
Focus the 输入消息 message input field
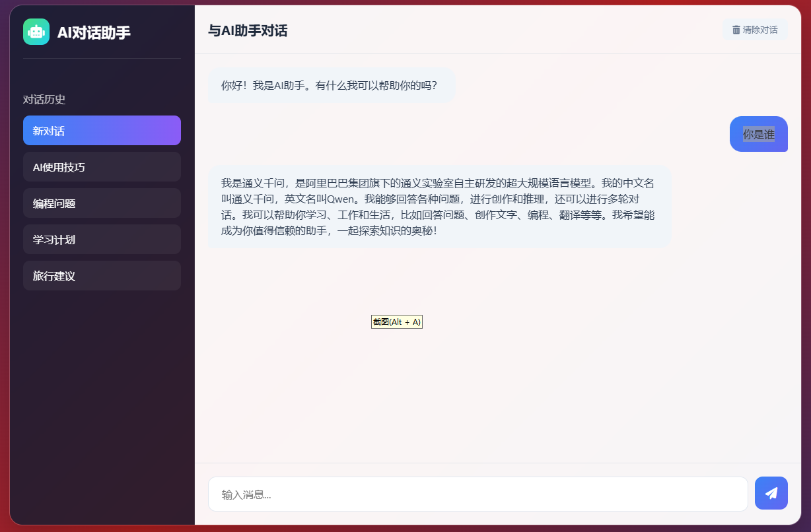[478, 494]
